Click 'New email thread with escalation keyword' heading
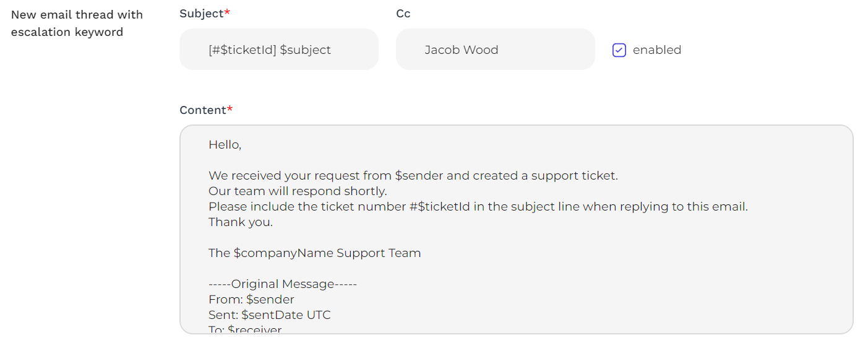This screenshot has height=353, width=868. pos(77,23)
